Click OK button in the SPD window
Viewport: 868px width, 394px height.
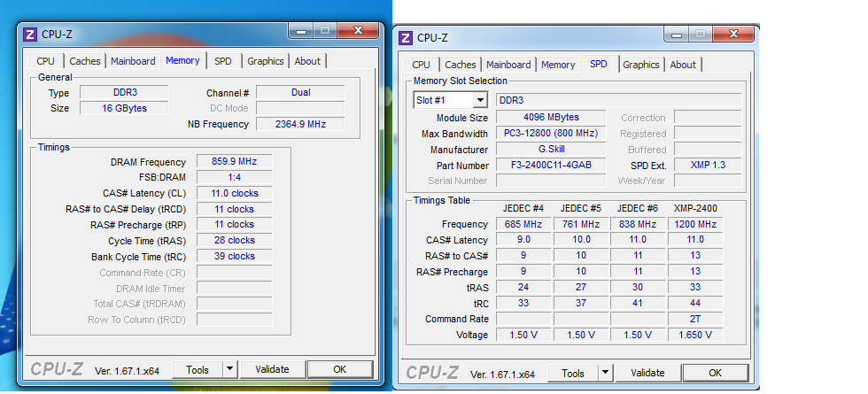(716, 373)
